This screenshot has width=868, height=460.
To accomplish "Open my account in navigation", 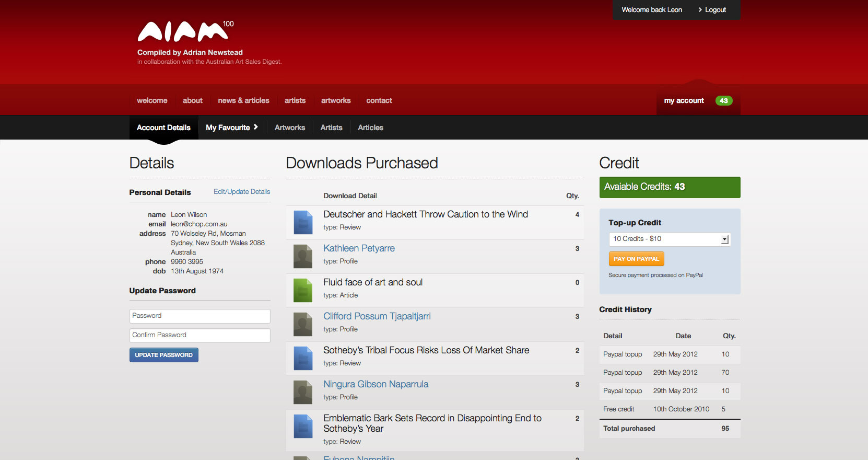I will (684, 100).
